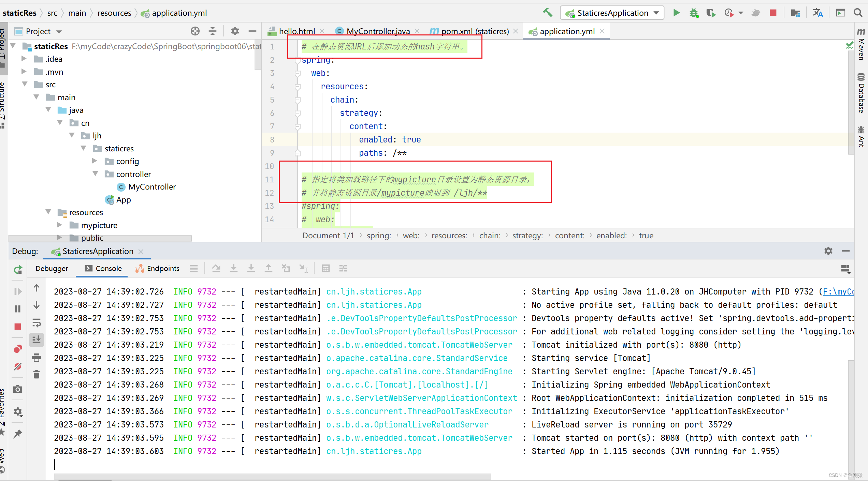Toggle soft-wrap in console output

coord(37,322)
